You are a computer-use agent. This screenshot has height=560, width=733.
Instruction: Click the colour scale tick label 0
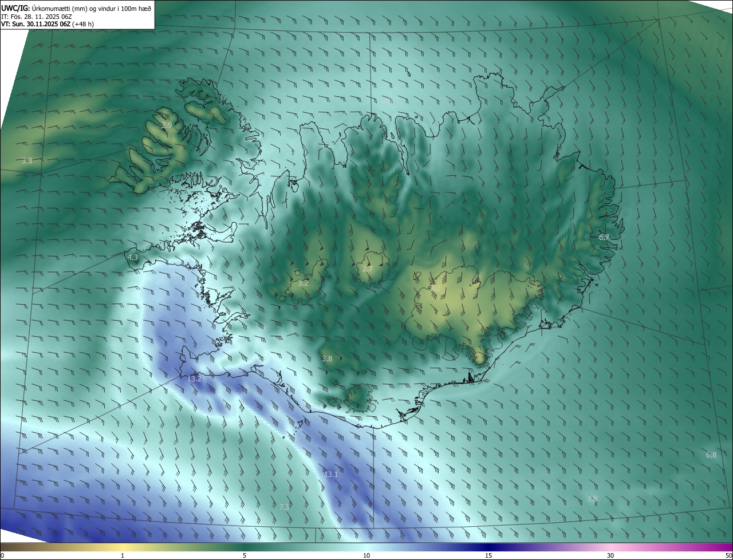2,555
